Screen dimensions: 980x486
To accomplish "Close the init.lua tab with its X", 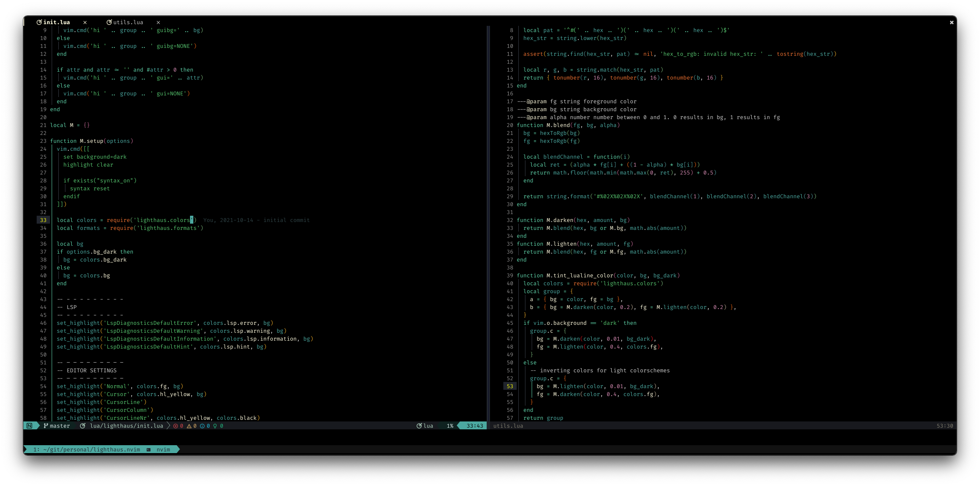I will pyautogui.click(x=85, y=22).
